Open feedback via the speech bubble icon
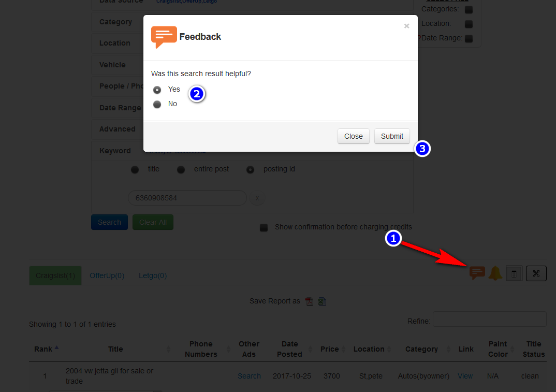 click(x=477, y=273)
